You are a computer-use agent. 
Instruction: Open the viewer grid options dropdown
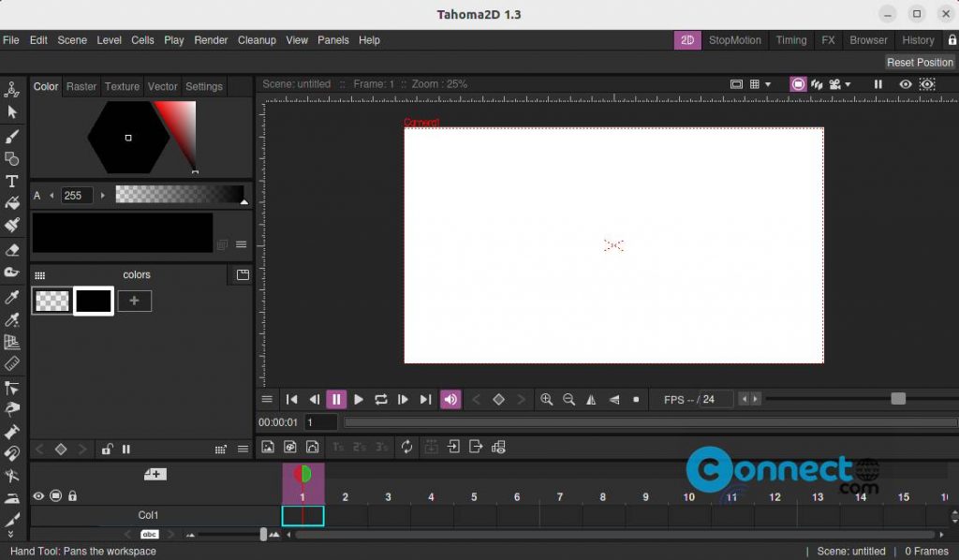click(767, 84)
